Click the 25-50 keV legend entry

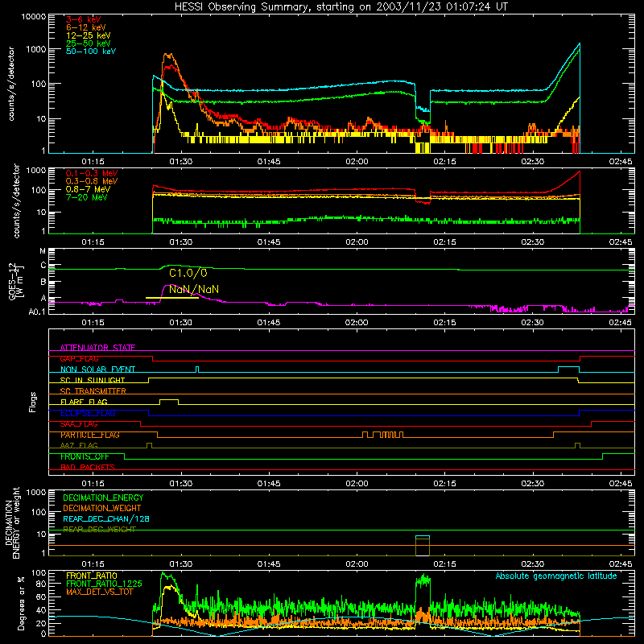[x=89, y=43]
